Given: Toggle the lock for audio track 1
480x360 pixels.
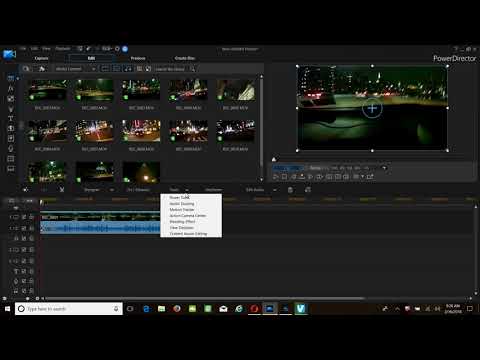Looking at the screenshot, I should click(31, 228).
